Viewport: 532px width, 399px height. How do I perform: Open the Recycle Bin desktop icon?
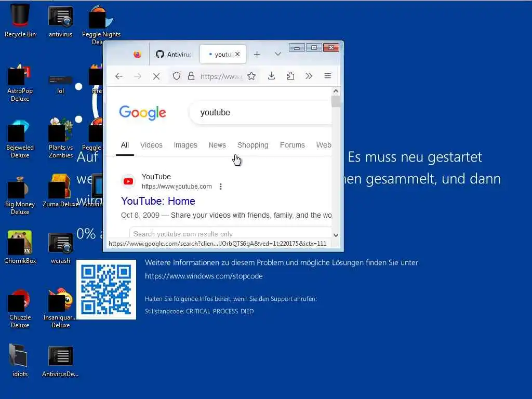tap(20, 20)
